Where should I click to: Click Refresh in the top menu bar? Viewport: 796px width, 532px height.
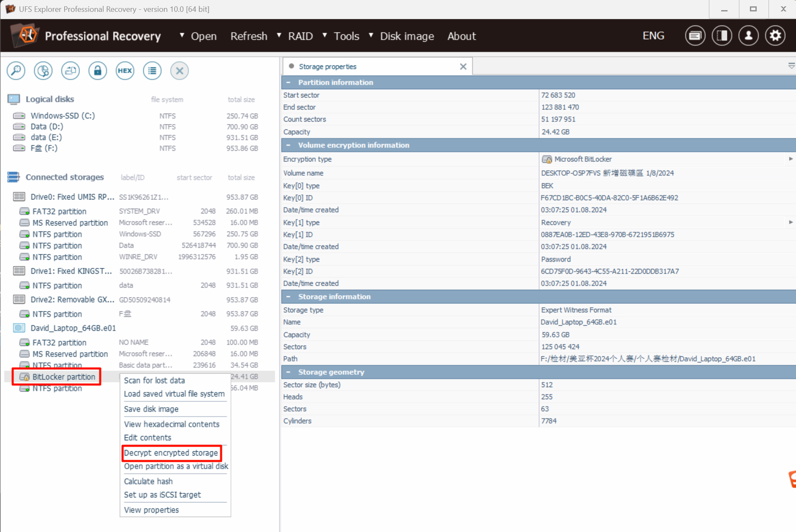(249, 36)
